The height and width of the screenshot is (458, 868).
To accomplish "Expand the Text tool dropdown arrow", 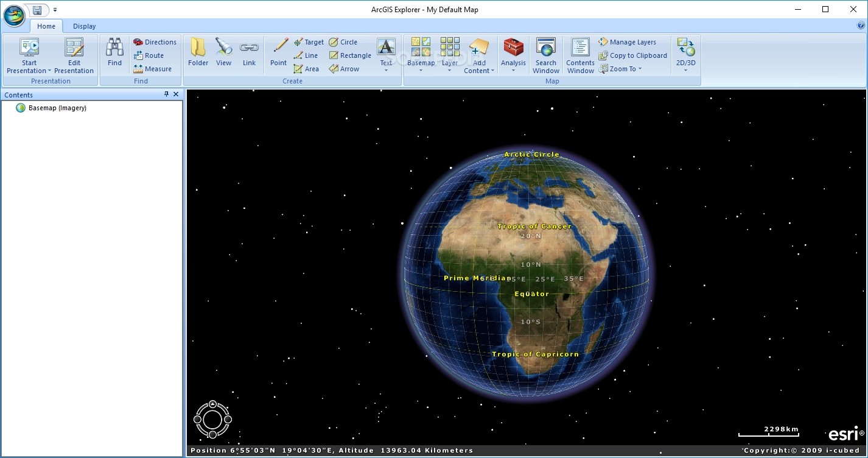I will coord(386,70).
